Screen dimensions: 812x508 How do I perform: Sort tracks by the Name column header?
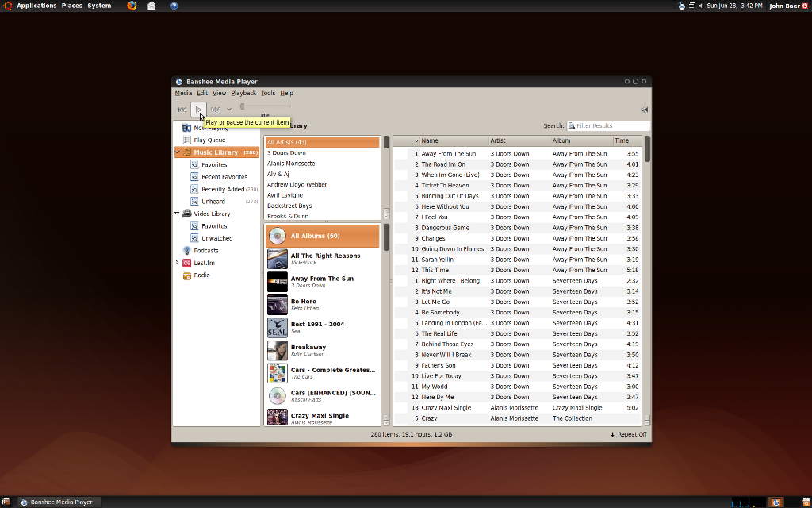click(454, 141)
